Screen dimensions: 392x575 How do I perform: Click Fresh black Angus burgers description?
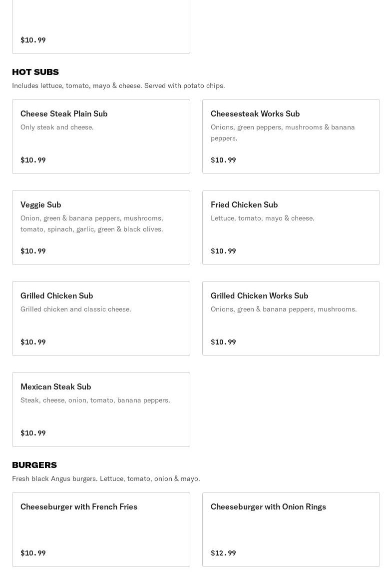click(x=106, y=478)
